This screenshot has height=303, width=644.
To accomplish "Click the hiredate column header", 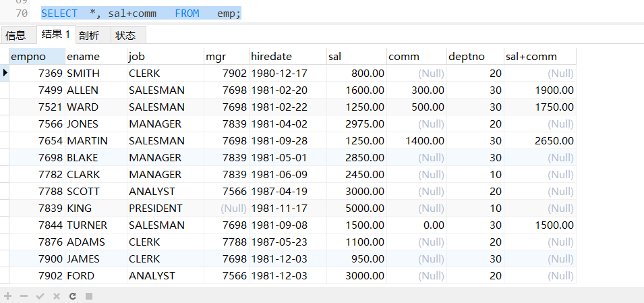I will pos(288,56).
